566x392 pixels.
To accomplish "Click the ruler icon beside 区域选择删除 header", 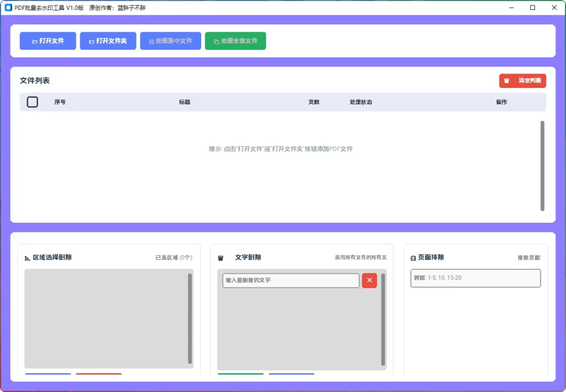I will (27, 257).
